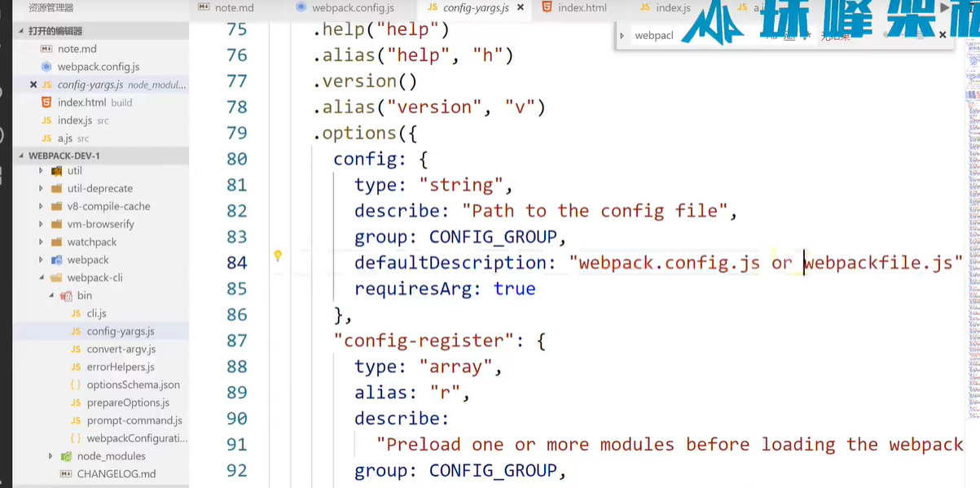
Task: Click the red bin folder icon
Action: click(x=66, y=296)
